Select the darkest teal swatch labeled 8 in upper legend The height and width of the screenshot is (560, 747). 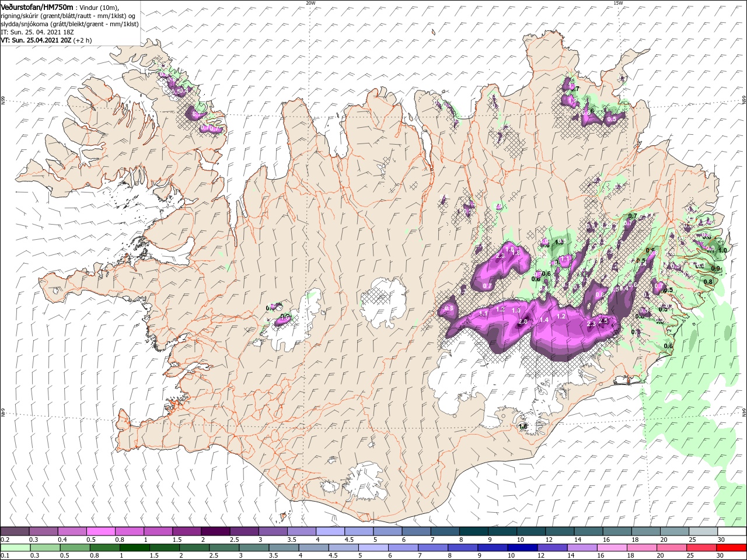(473, 531)
